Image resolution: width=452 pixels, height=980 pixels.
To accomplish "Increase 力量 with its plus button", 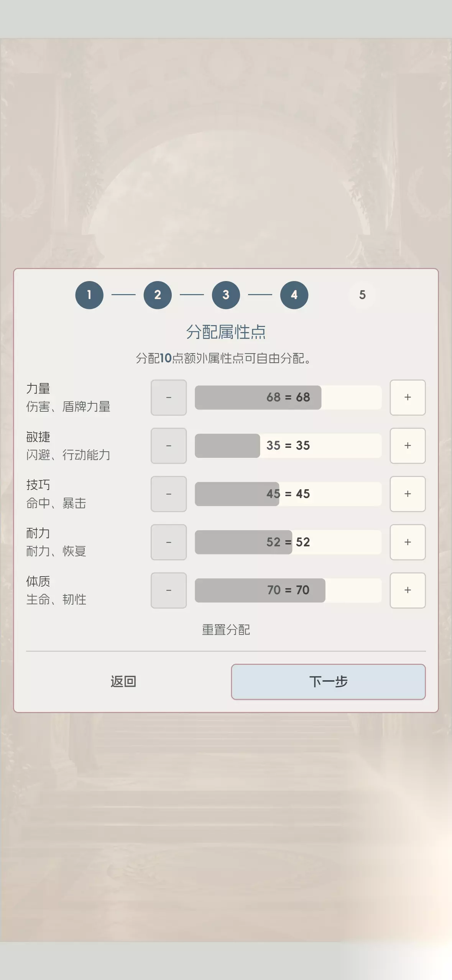I will pyautogui.click(x=408, y=397).
